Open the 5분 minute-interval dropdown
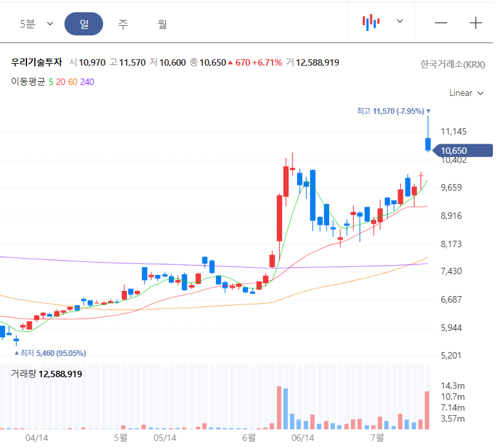 [36, 24]
